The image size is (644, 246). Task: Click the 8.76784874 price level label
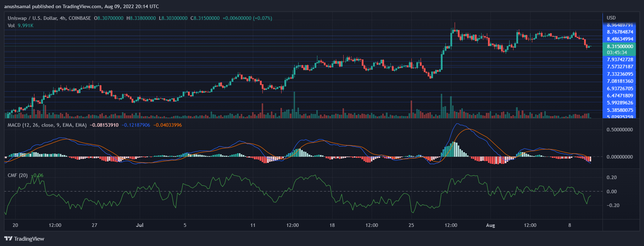[620, 32]
